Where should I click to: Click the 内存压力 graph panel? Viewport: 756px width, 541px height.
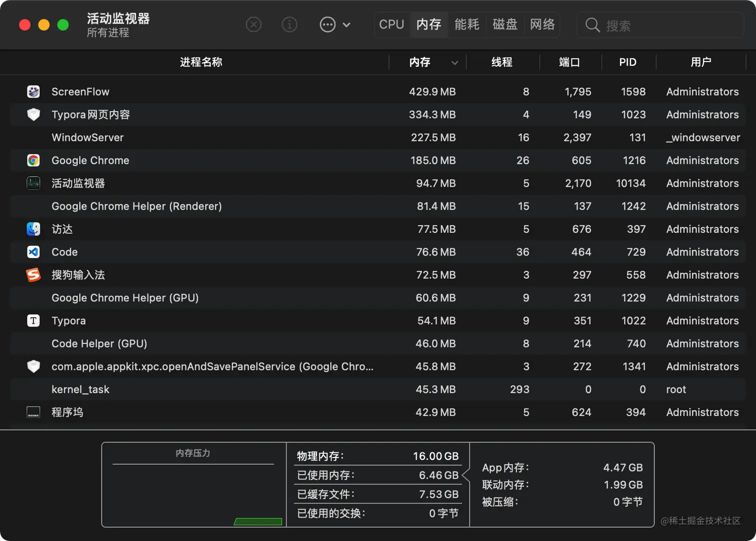click(194, 484)
